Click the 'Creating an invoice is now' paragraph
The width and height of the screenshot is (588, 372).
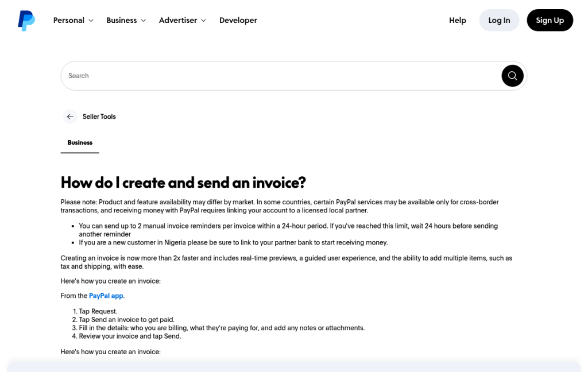286,262
